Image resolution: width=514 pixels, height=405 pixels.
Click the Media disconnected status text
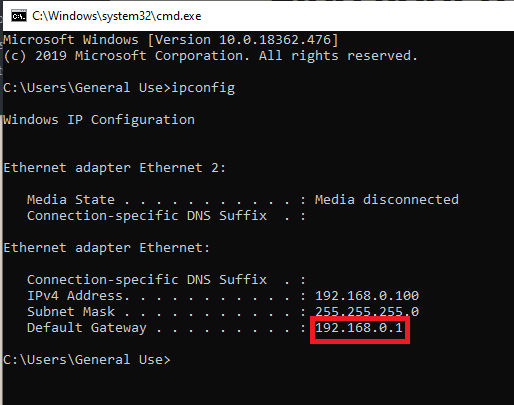(387, 200)
